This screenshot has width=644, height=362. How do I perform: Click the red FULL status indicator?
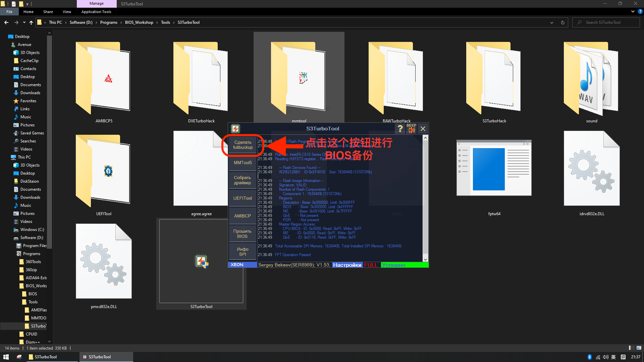click(371, 265)
